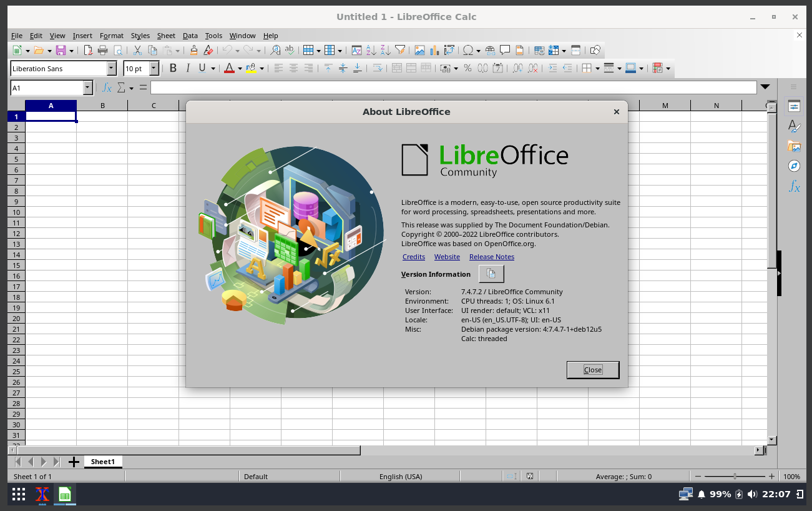Copy version information in the About dialog
The image size is (812, 511).
tap(491, 273)
